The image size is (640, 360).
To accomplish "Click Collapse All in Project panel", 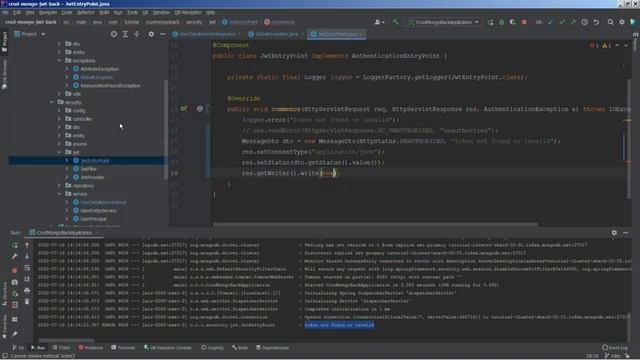I will click(x=137, y=34).
